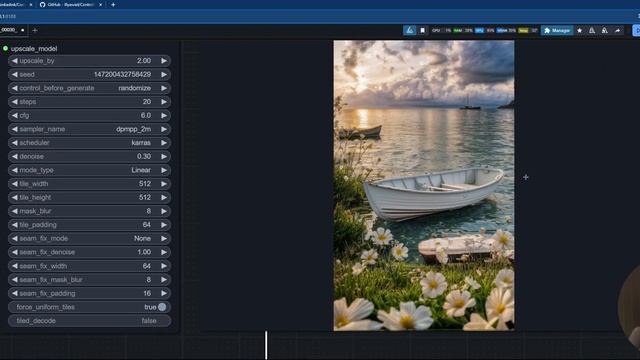The width and height of the screenshot is (640, 360).
Task: Lower cfg with its left arrow
Action: 15,116
